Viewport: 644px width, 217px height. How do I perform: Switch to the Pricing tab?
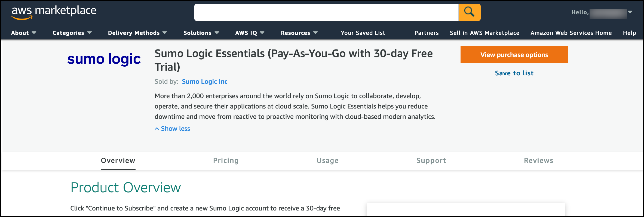point(226,161)
